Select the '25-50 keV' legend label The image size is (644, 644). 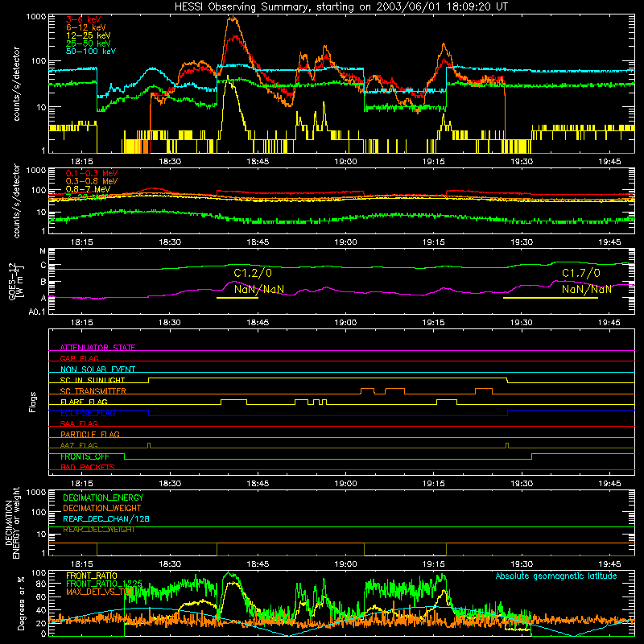(89, 43)
